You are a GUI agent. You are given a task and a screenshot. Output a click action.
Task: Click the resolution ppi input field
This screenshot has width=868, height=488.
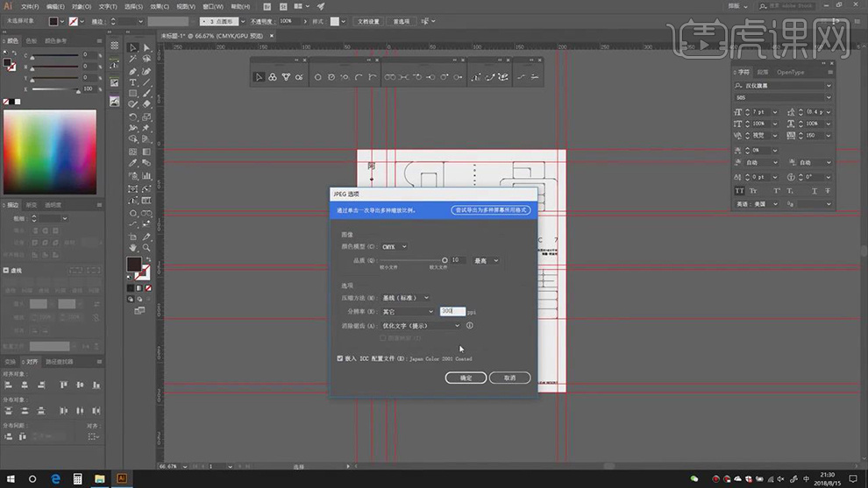452,311
